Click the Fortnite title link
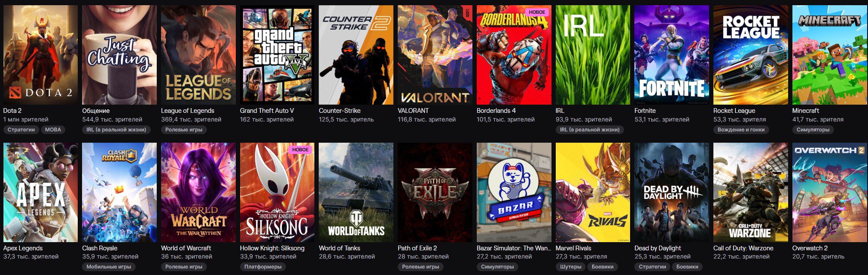 pyautogui.click(x=645, y=111)
